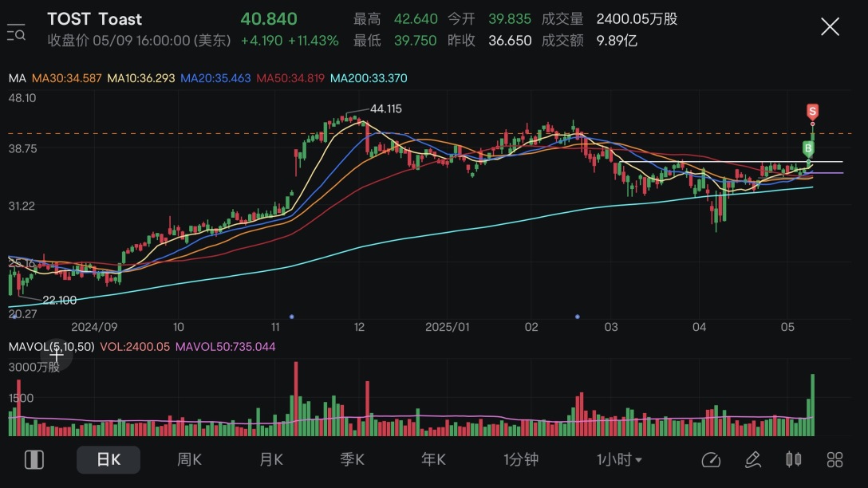Click the 今开 value 39.835
Image resolution: width=868 pixels, height=488 pixels.
(509, 19)
